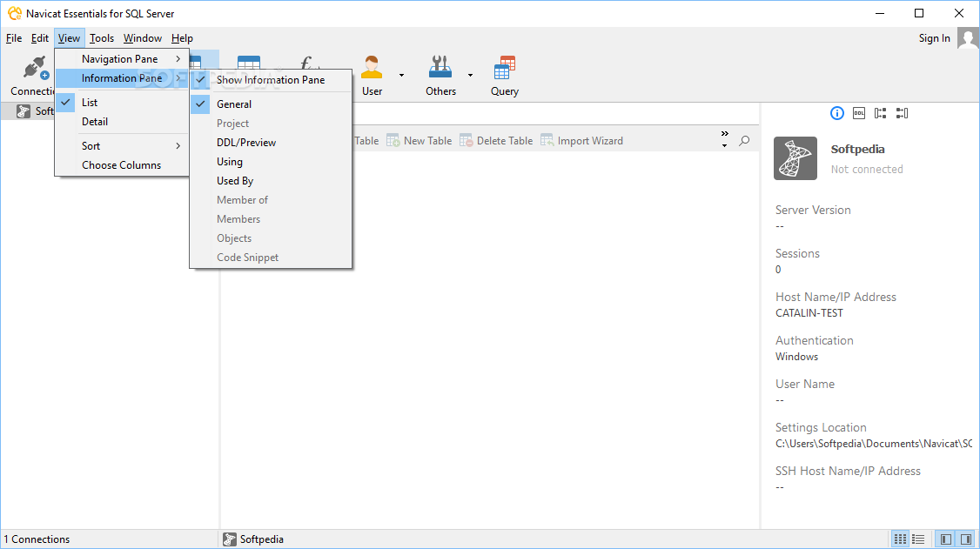The height and width of the screenshot is (549, 980).
Task: Click the Objects submenu entry
Action: pos(271,238)
